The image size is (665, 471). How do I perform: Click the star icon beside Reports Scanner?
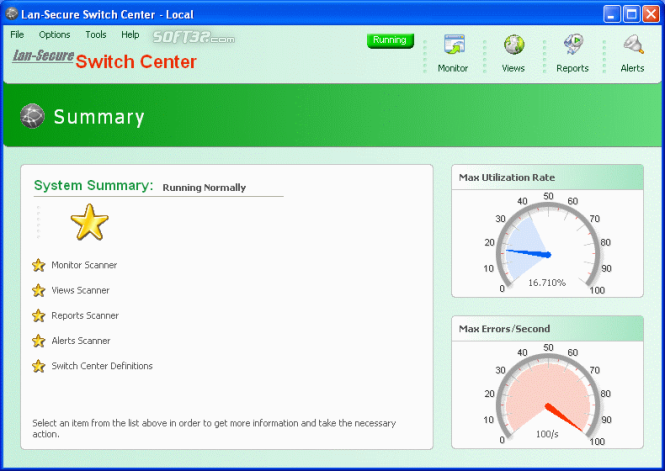pos(39,316)
